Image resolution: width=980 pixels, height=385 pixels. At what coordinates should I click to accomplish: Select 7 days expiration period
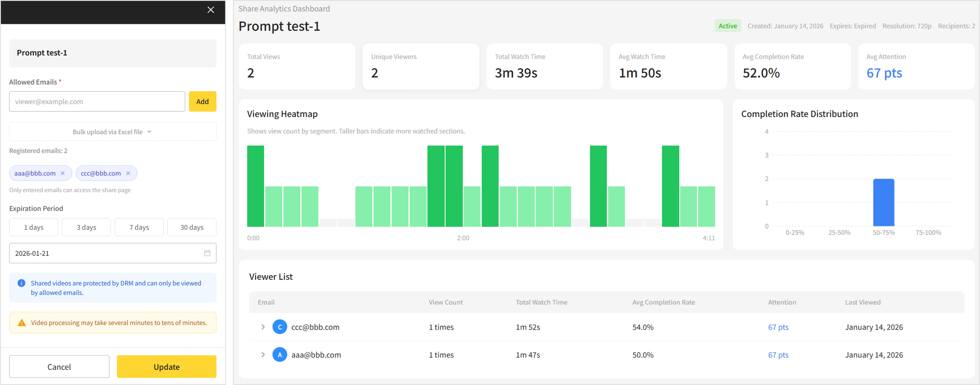click(139, 227)
